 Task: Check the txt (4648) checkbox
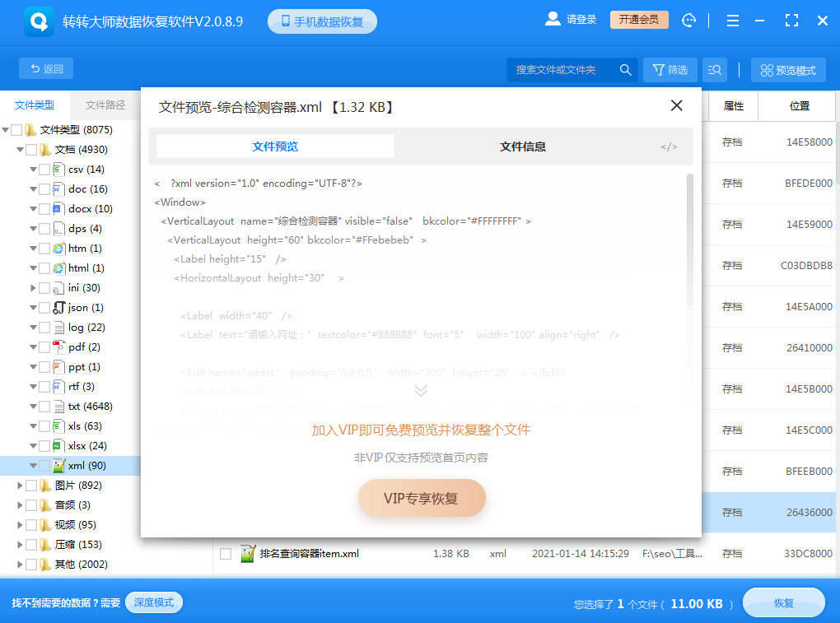click(44, 407)
